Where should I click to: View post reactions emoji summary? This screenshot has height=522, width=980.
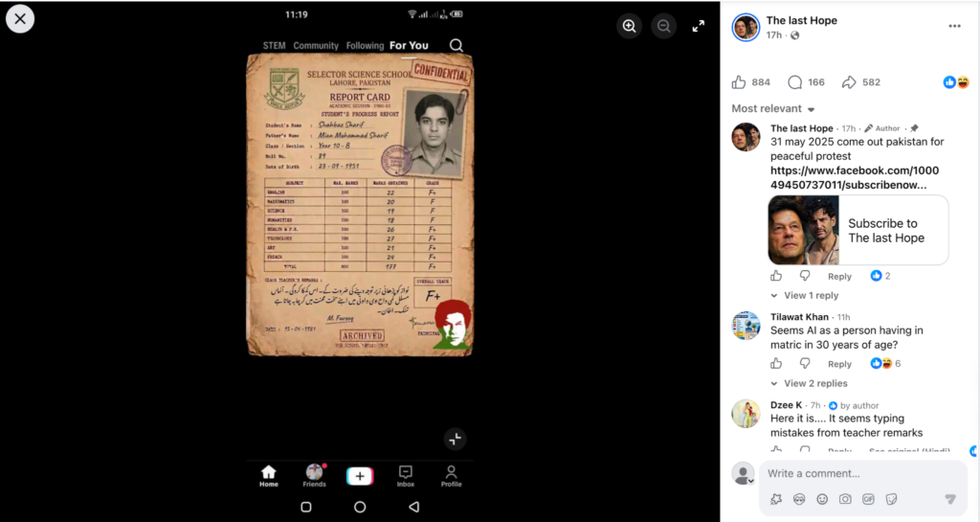[956, 82]
